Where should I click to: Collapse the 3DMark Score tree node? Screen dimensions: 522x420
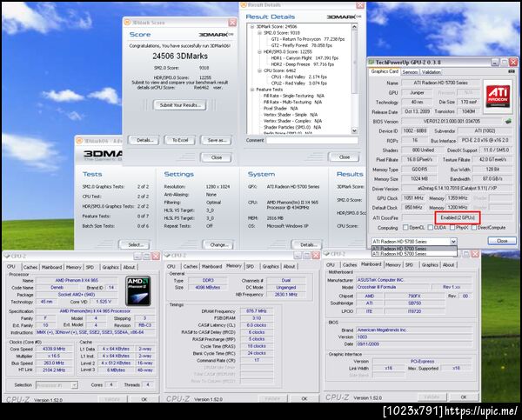tap(252, 26)
